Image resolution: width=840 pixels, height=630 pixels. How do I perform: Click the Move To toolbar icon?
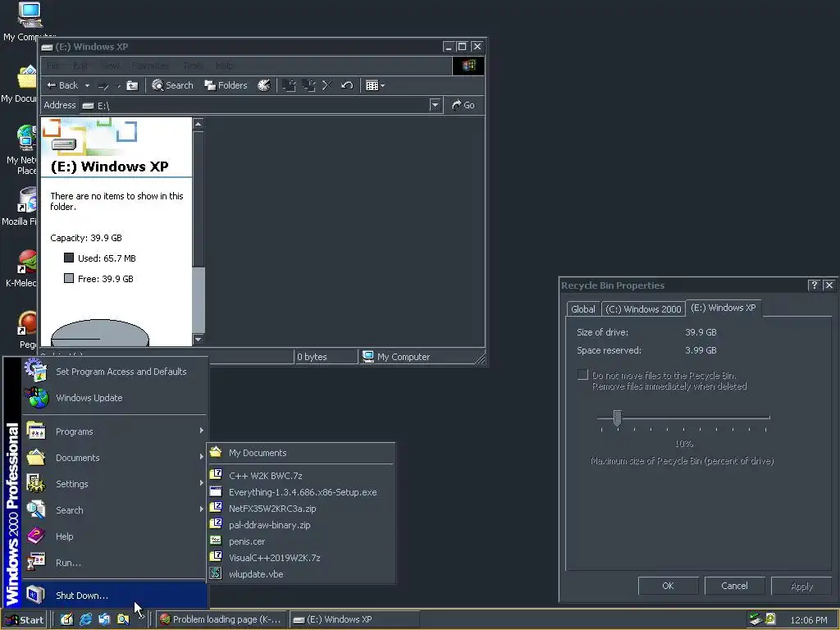pyautogui.click(x=290, y=85)
